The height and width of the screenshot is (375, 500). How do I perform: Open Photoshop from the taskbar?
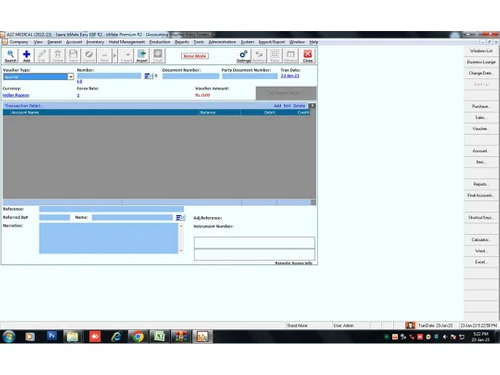click(x=51, y=336)
